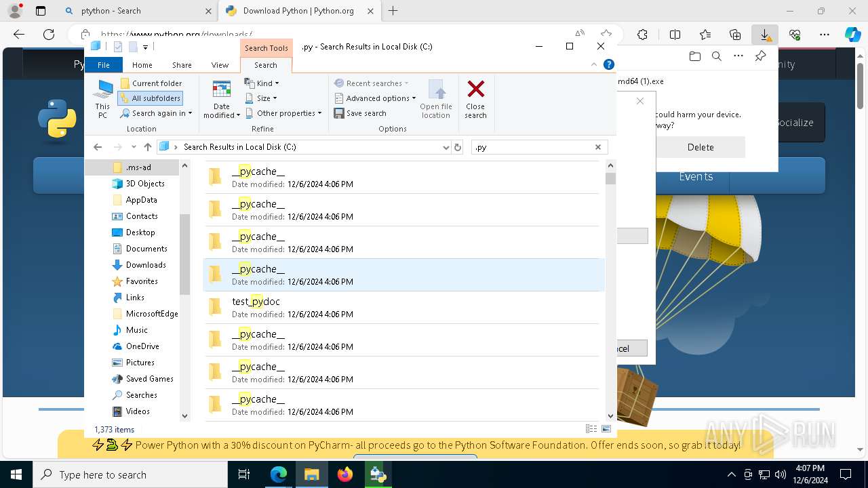
Task: Select the Search ribbon tab
Action: [266, 65]
